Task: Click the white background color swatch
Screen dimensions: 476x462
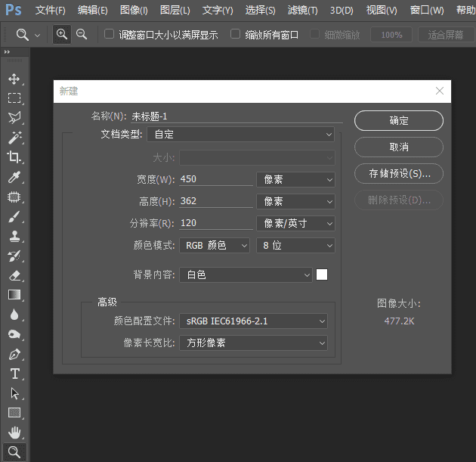Action: (322, 274)
